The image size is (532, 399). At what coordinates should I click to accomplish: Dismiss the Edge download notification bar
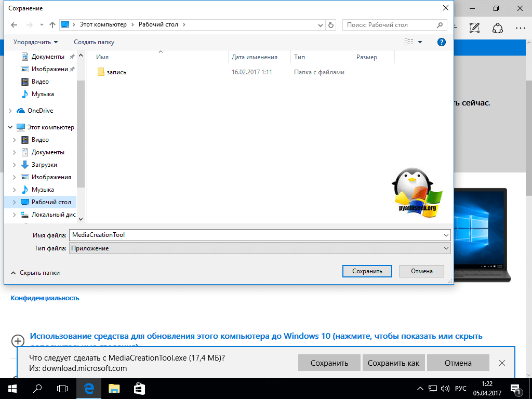(x=502, y=363)
